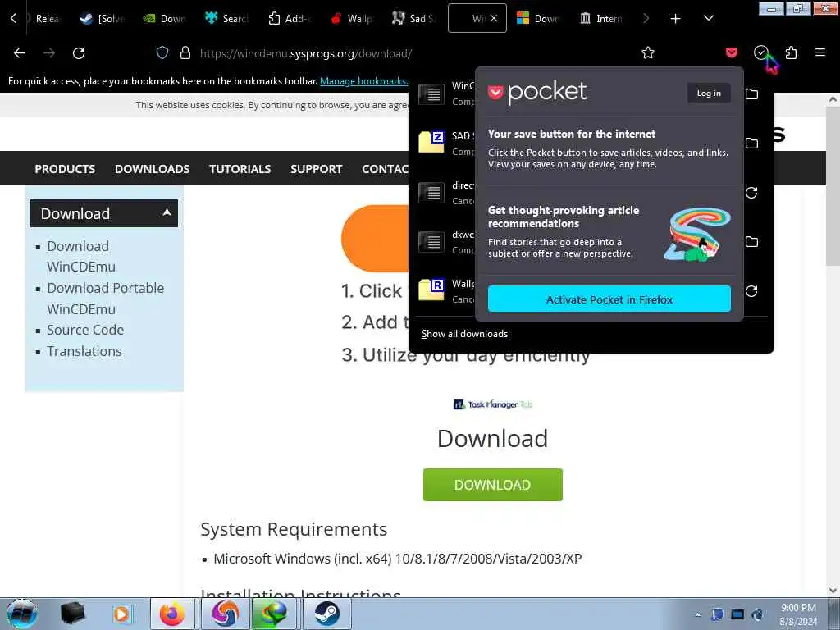
Task: Click the green DOWNLOAD button
Action: tap(492, 485)
